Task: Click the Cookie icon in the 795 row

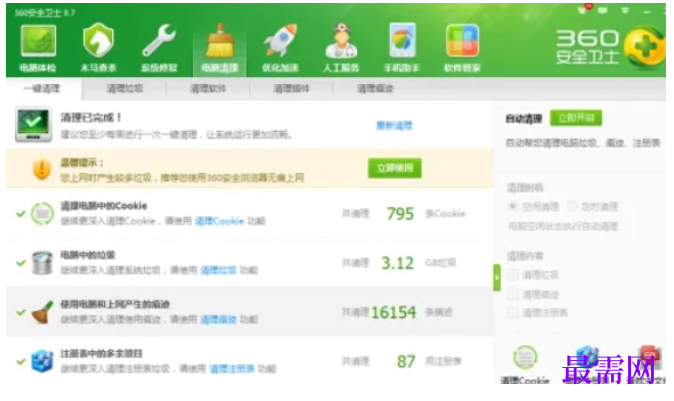Action: (42, 214)
